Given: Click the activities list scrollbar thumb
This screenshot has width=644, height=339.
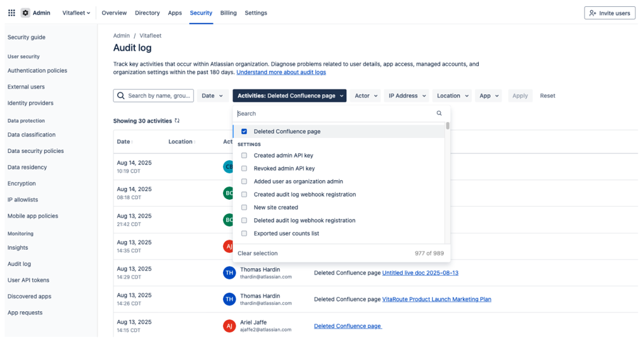Looking at the screenshot, I should coord(448,126).
